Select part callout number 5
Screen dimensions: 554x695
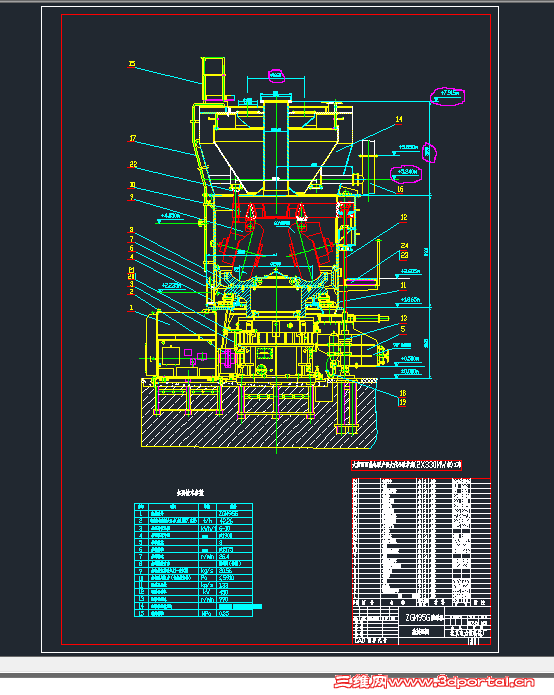coord(403,329)
